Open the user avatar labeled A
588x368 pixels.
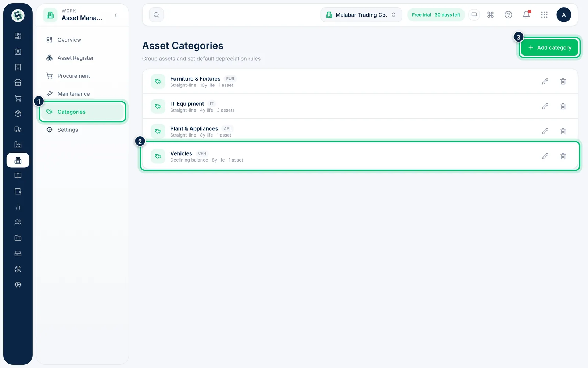pyautogui.click(x=564, y=15)
